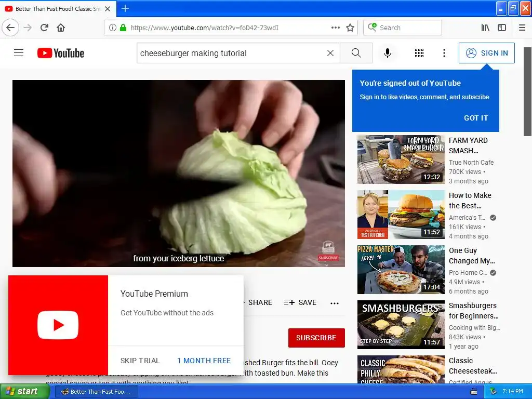
Task: Go to the browser Home page
Action: [x=61, y=28]
